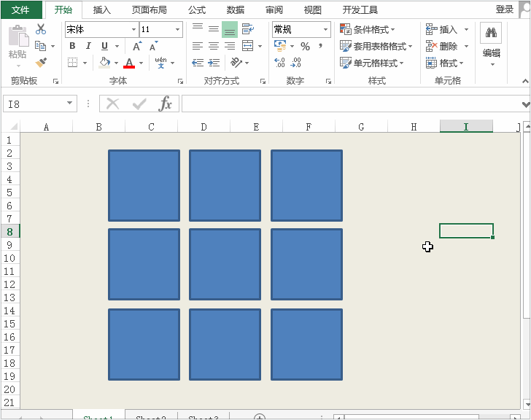Click the vertical scrollbar down arrow
The width and height of the screenshot is (531, 420).
coord(527,404)
